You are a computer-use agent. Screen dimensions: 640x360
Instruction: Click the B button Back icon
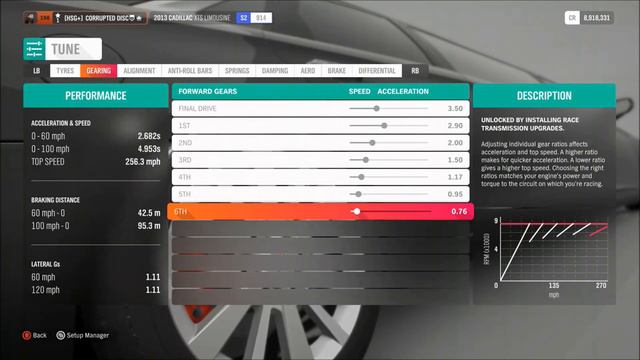point(27,336)
